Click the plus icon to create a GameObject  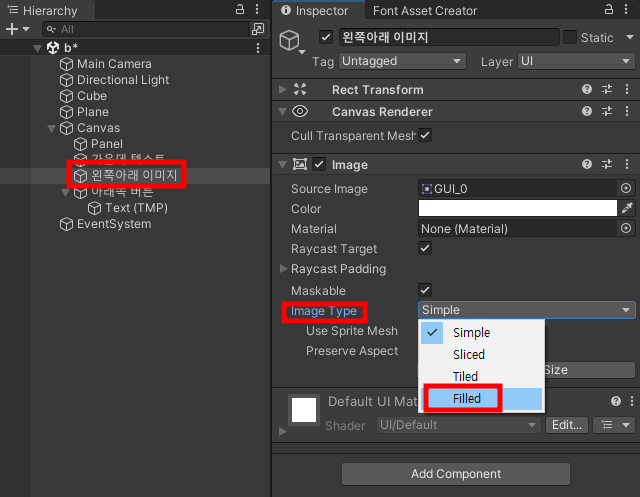click(x=12, y=29)
